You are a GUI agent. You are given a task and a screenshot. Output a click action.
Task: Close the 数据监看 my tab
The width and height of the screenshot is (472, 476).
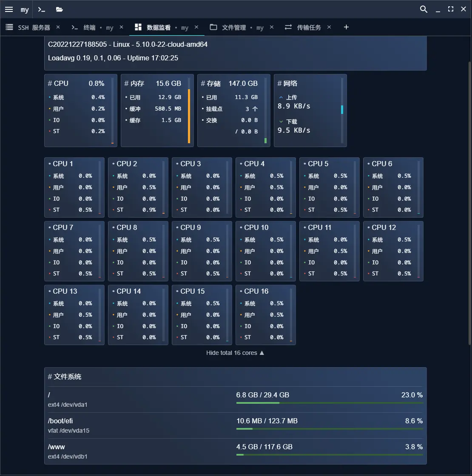coord(196,27)
